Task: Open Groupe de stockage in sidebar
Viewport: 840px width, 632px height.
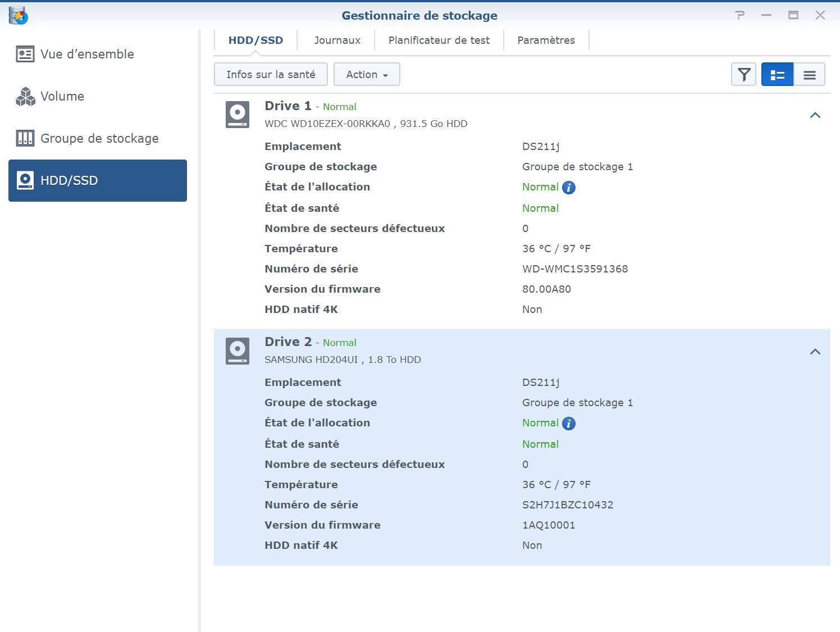Action: pos(98,138)
